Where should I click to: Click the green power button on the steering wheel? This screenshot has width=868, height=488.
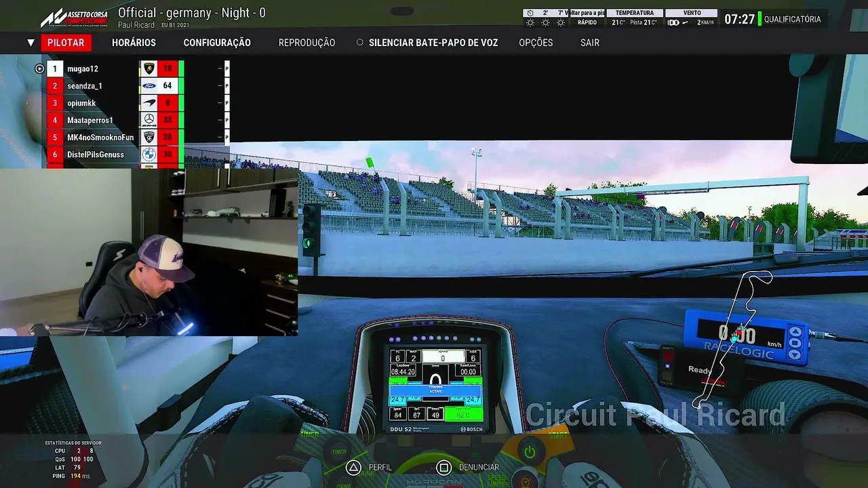pos(530,451)
